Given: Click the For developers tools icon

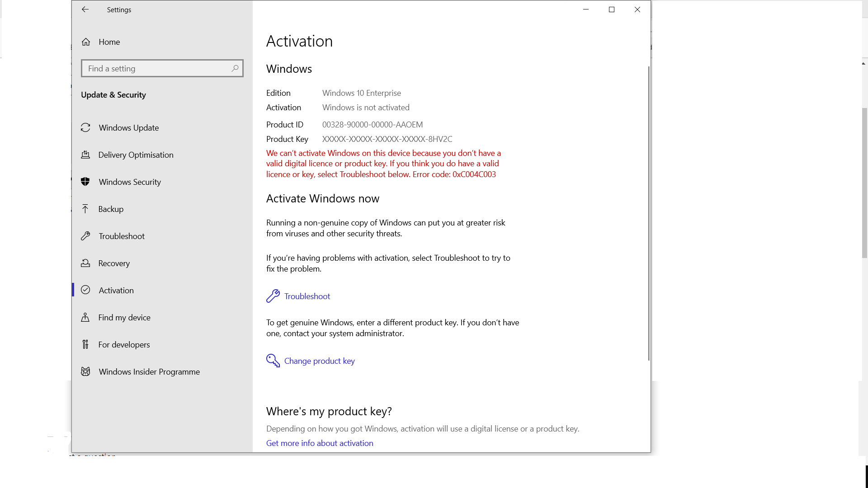Looking at the screenshot, I should pos(85,344).
